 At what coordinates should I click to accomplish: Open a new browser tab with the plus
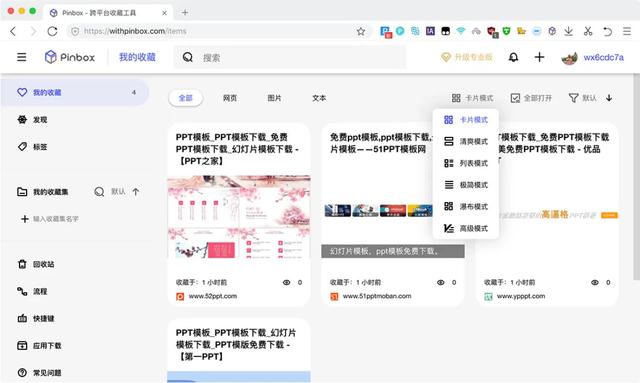(x=185, y=13)
